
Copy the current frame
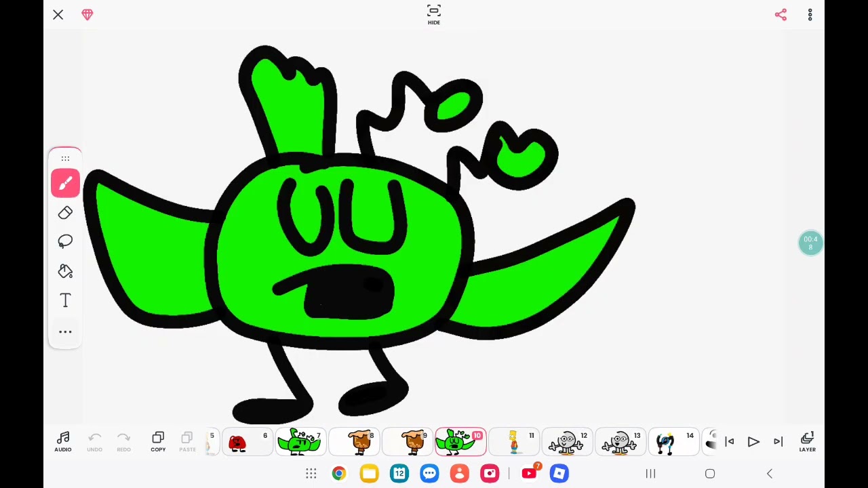(158, 442)
